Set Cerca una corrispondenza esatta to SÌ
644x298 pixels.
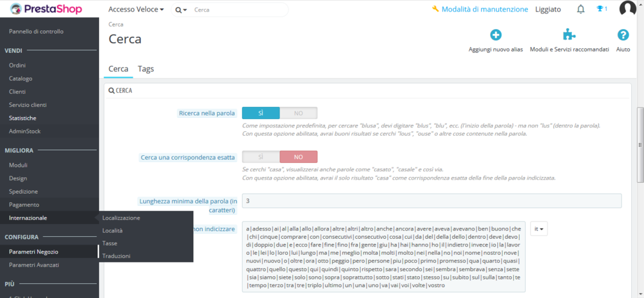click(261, 157)
